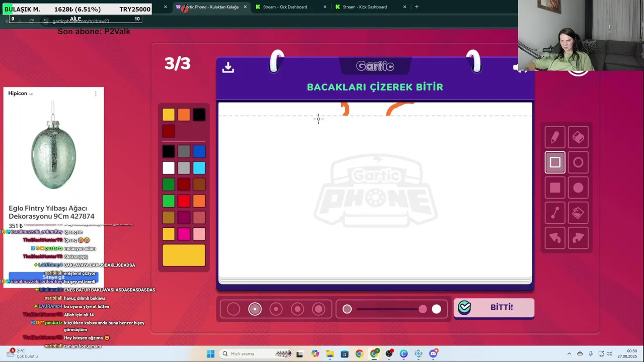Select the smallest brush size
This screenshot has width=644, height=362.
(x=233, y=309)
